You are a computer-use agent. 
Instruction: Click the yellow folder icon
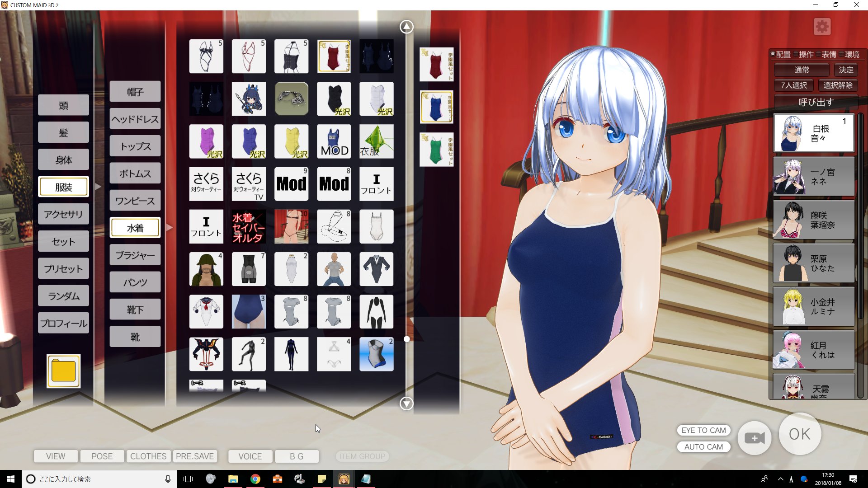(x=64, y=371)
